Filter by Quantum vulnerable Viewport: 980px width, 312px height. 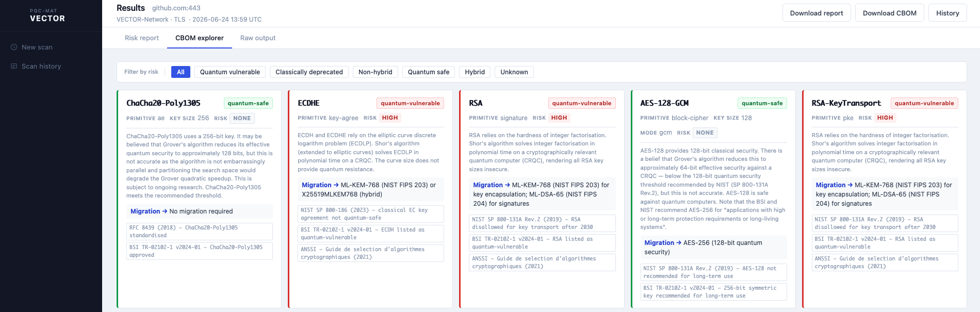(x=230, y=72)
